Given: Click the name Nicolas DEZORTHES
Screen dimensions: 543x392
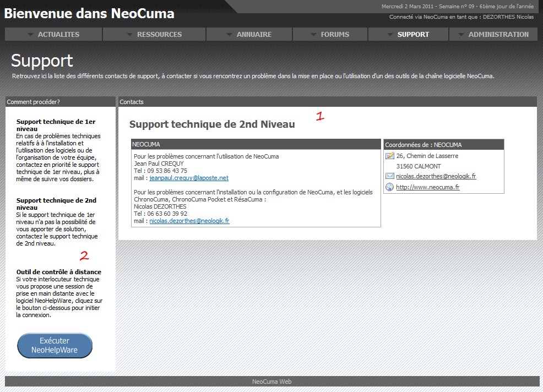Looking at the screenshot, I should coord(160,206).
